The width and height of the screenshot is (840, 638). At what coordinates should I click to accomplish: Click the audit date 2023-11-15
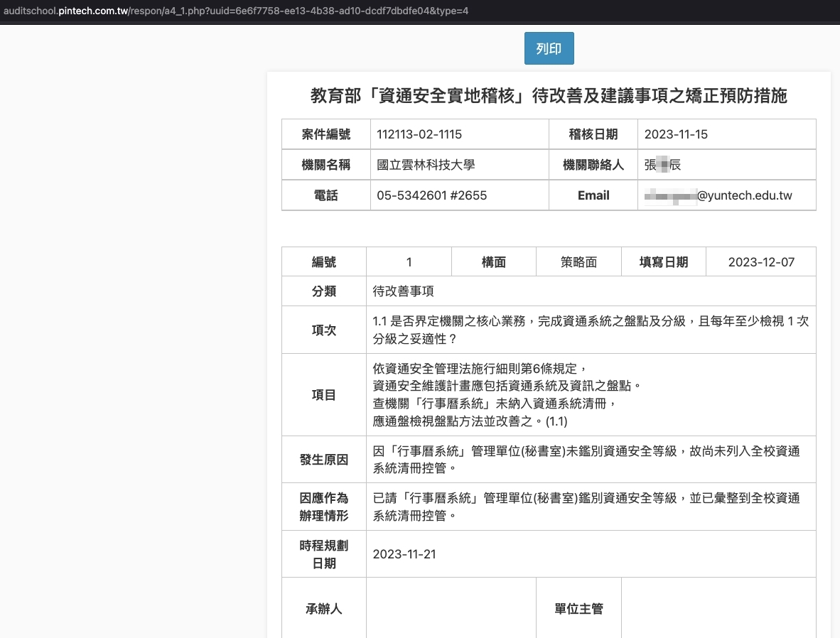pos(676,134)
